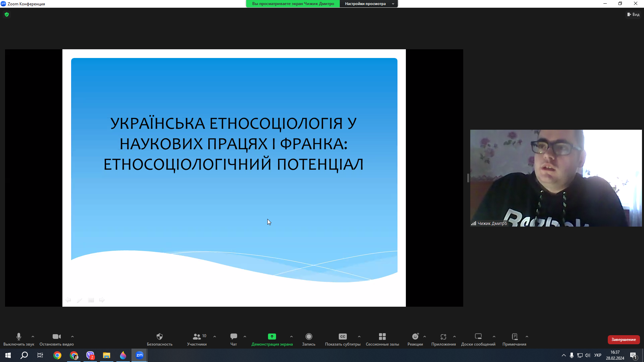
Task: Toggle captions via Показать субтитры
Action: point(342,339)
